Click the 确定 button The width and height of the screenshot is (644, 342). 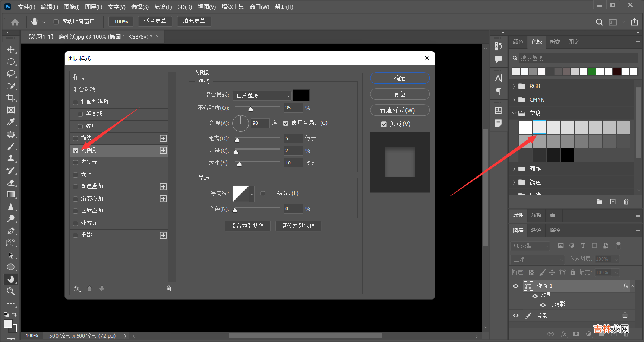(400, 78)
